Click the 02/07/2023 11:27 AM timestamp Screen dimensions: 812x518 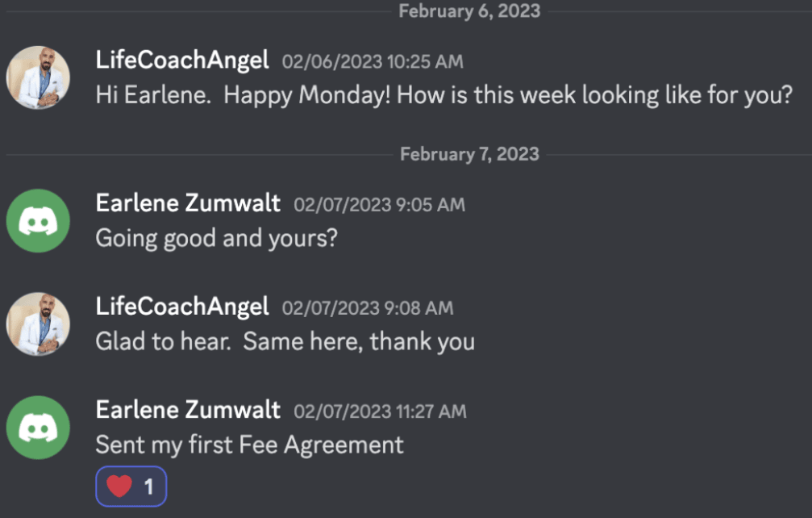coord(380,411)
